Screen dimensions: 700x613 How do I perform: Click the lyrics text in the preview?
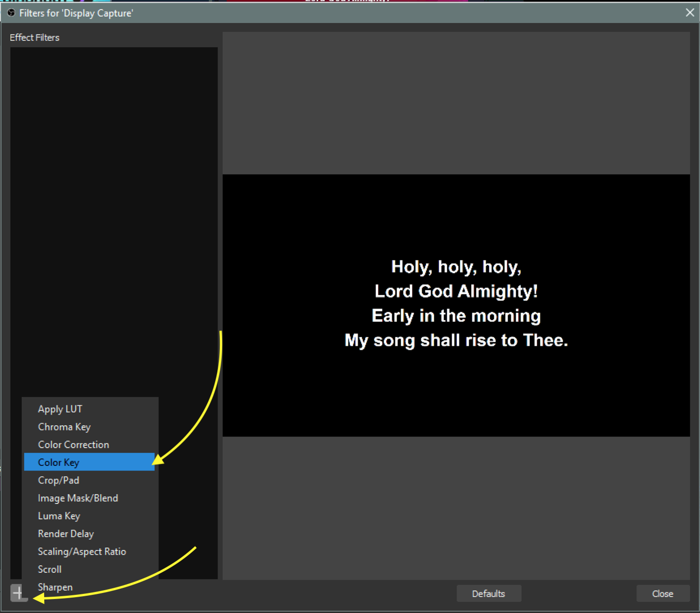pyautogui.click(x=456, y=304)
